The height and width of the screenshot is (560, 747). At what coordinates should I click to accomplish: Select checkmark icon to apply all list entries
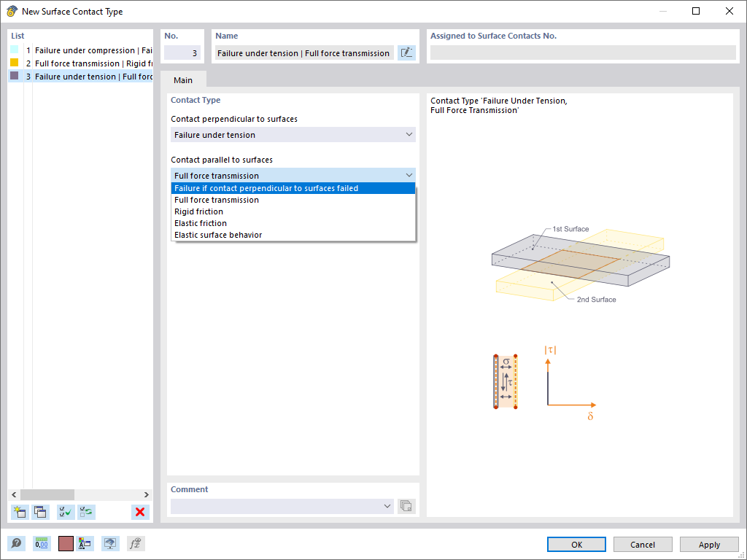click(64, 512)
